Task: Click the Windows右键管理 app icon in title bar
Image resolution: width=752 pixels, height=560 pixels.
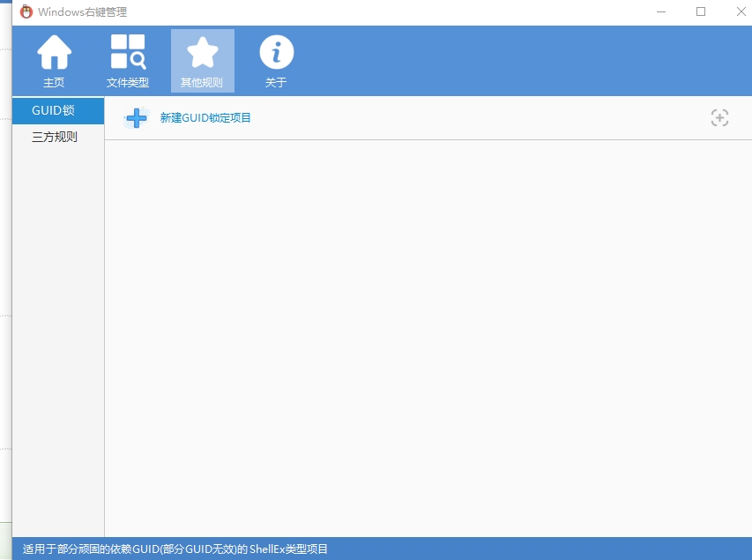Action: [x=26, y=12]
